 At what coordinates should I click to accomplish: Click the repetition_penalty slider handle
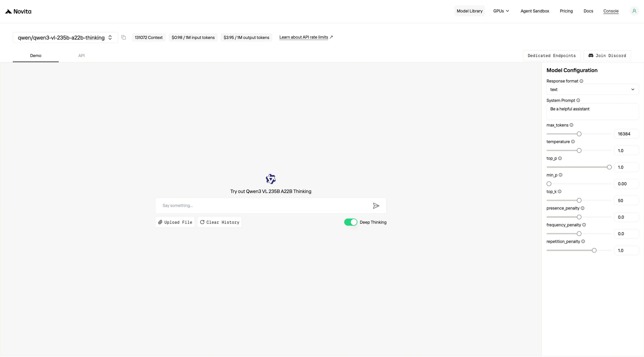click(594, 250)
